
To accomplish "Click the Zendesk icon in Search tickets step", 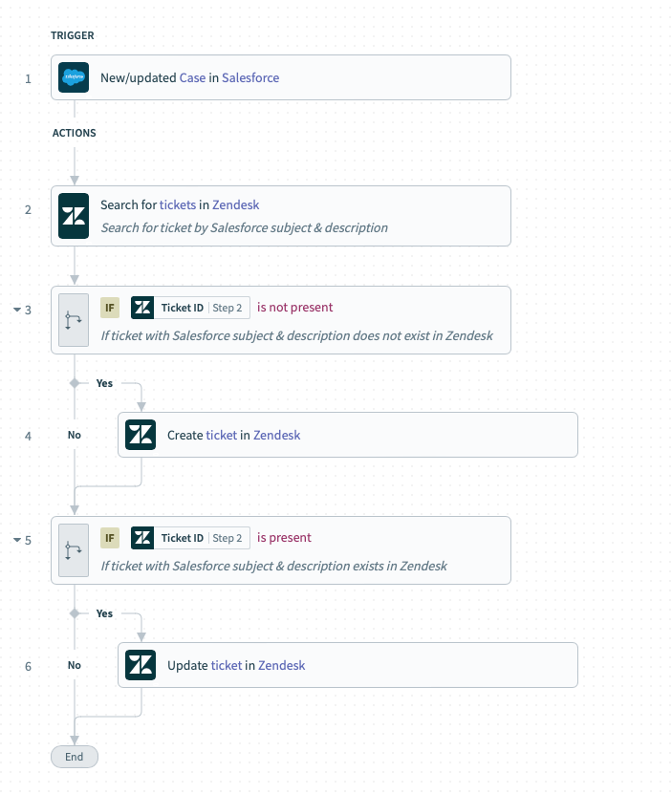I will (74, 216).
